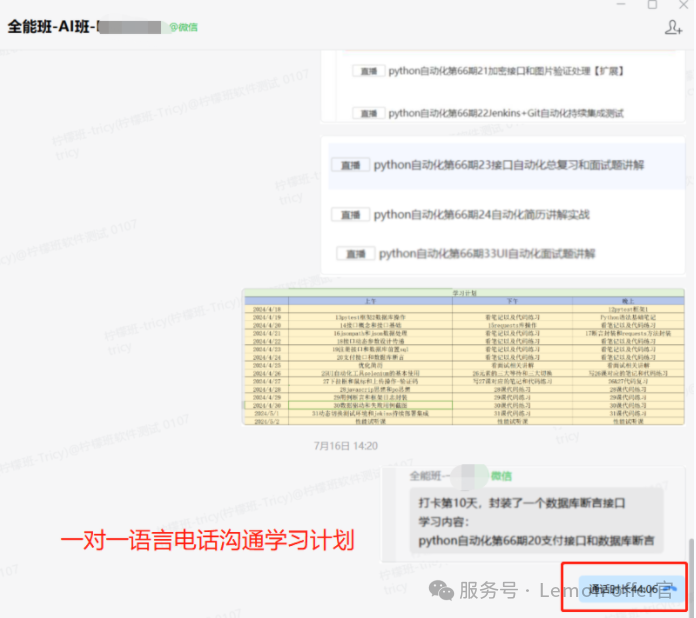Open the 第66期22 Jenkins+Git持续集成 lesson
The image size is (696, 618).
(505, 114)
